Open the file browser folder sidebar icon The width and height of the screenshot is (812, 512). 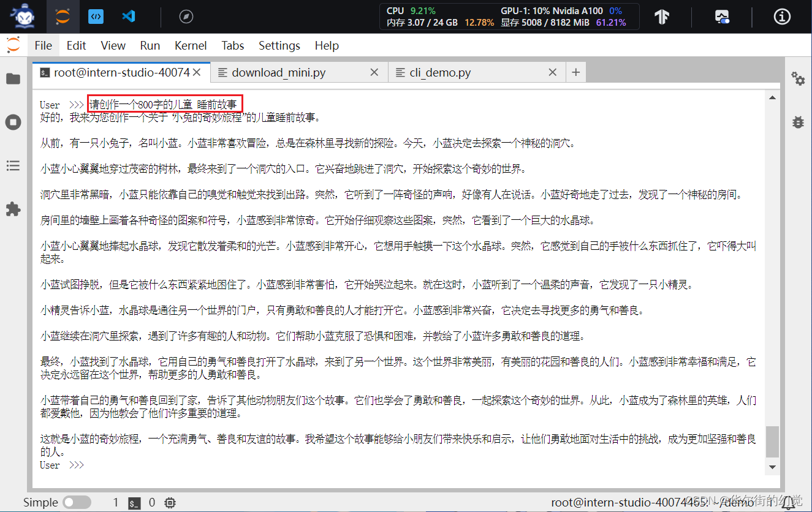[13, 79]
